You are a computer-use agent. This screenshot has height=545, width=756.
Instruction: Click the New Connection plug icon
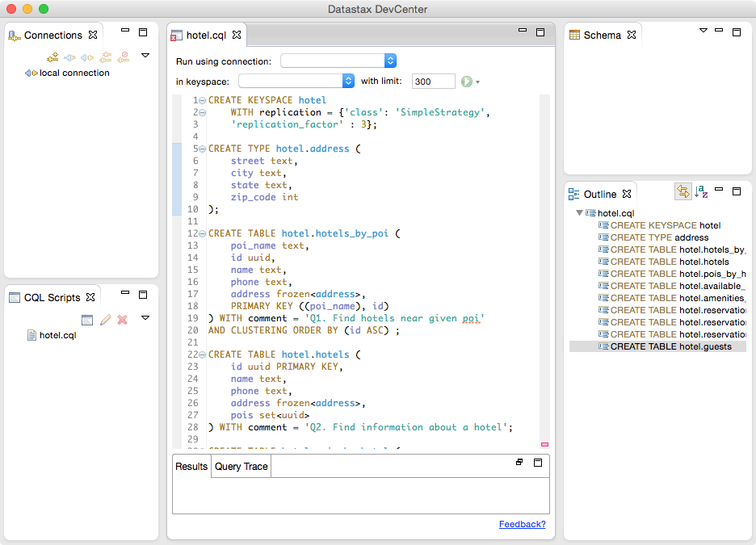point(52,57)
